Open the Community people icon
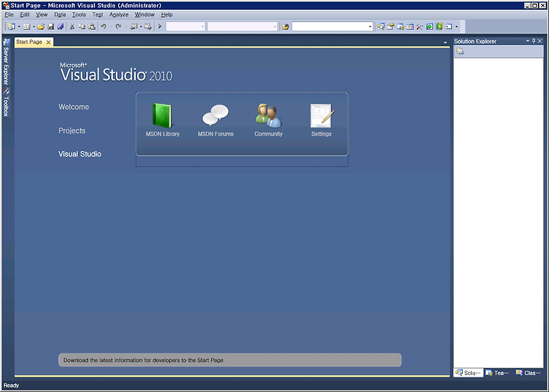 click(268, 116)
